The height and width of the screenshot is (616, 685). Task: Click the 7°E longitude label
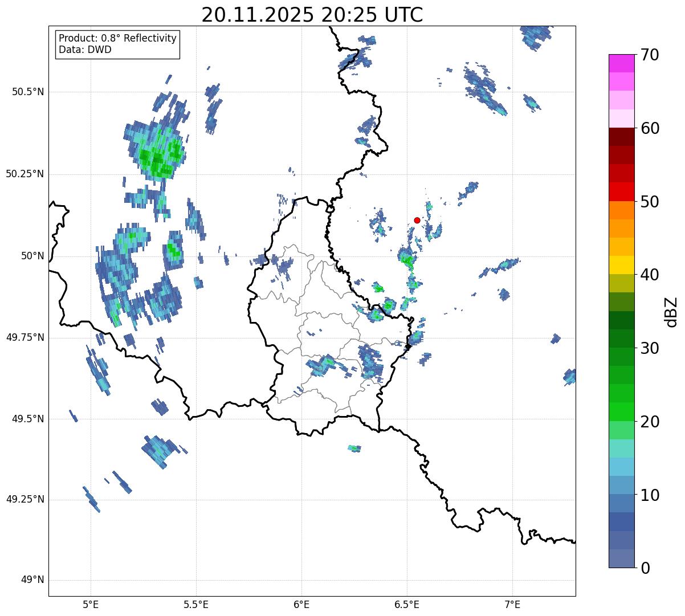click(x=512, y=604)
